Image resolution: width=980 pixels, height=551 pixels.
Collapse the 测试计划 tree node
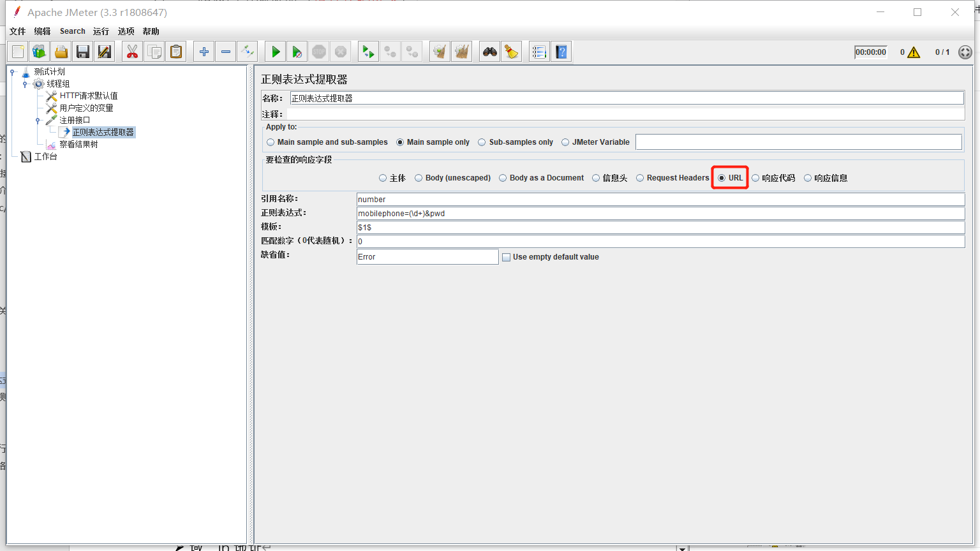tap(12, 72)
